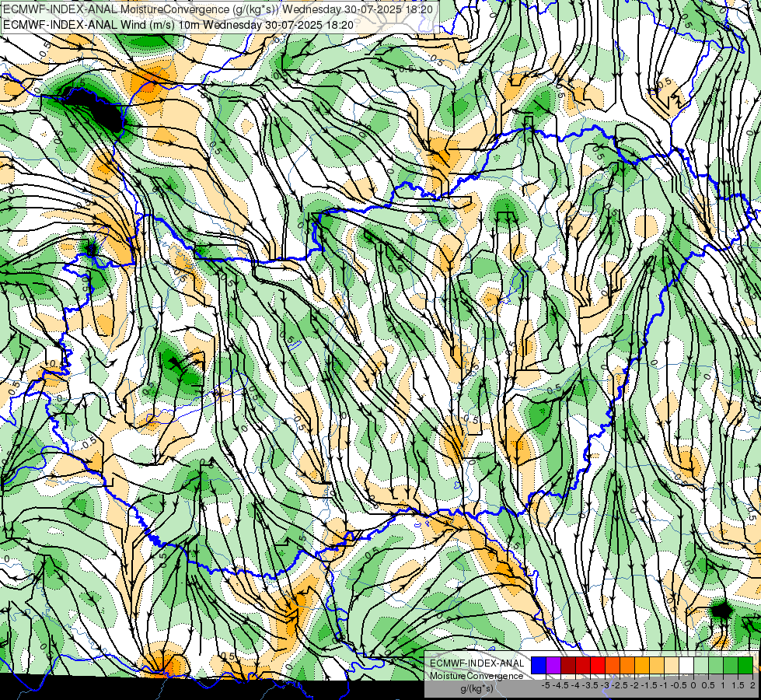Screen dimensions: 761x700
Task: Click the legend's ECMWF-INDEX-ANAL label
Action: (476, 663)
